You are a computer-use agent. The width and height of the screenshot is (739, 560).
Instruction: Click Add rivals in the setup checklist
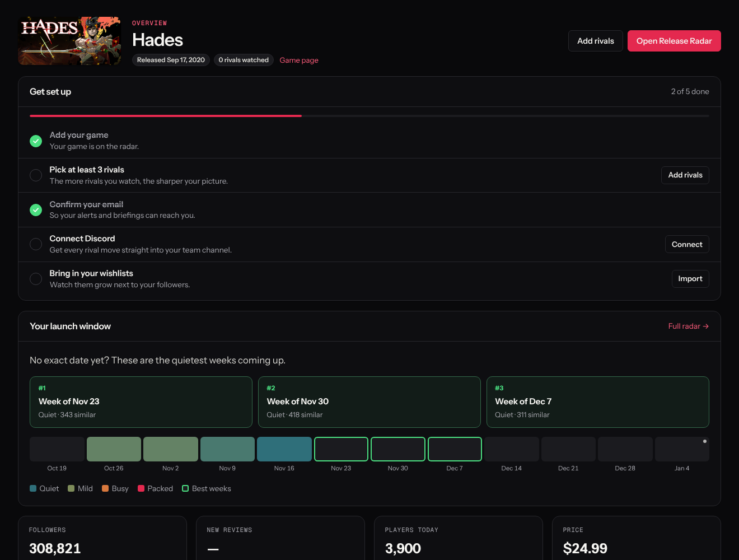coord(685,175)
